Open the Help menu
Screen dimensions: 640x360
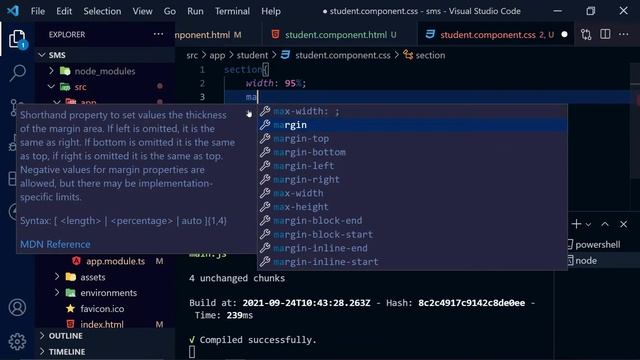(271, 11)
